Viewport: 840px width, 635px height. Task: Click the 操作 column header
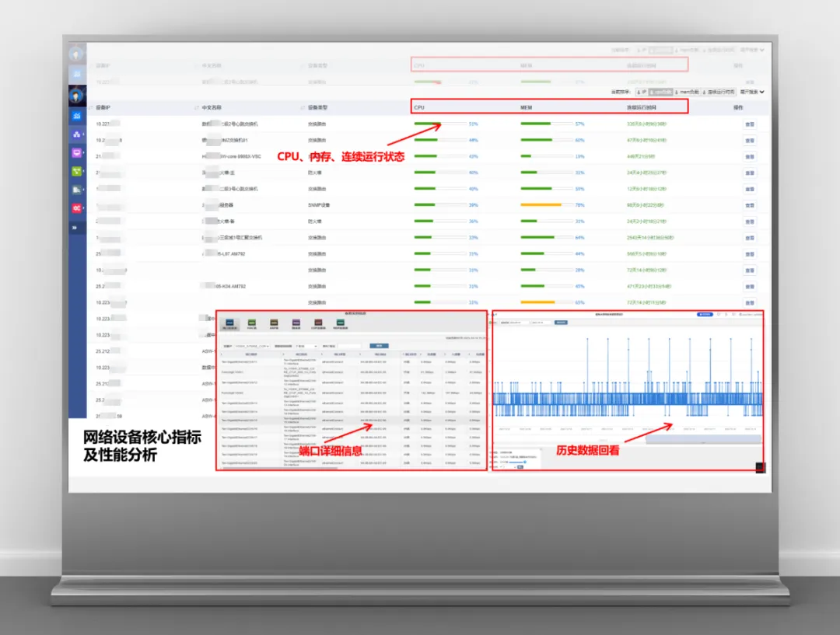tap(738, 107)
